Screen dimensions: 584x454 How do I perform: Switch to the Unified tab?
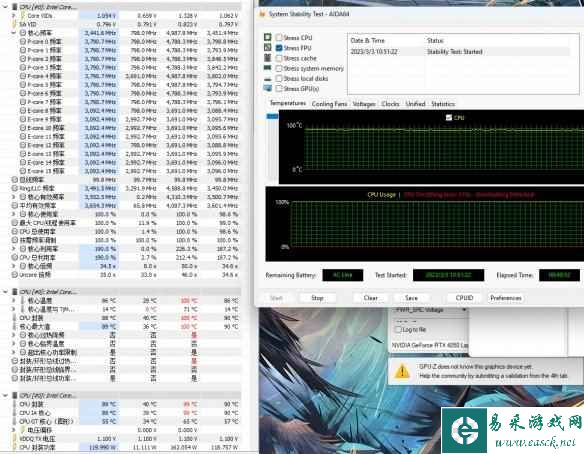pyautogui.click(x=415, y=104)
